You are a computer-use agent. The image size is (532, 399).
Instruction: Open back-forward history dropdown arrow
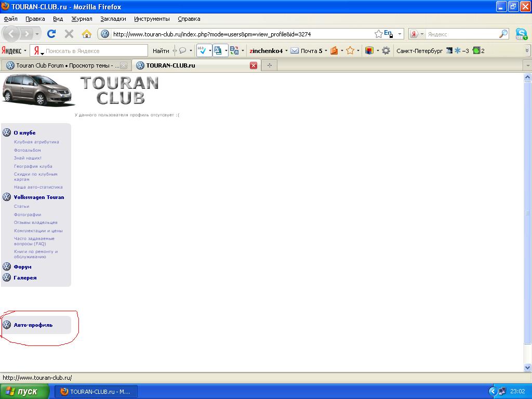tap(37, 34)
